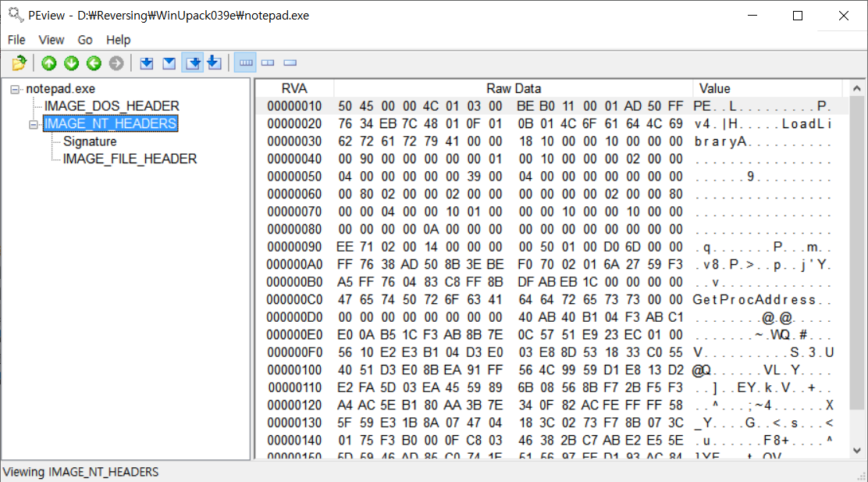This screenshot has width=868, height=482.
Task: Toggle the single-column data width icon
Action: 290,62
